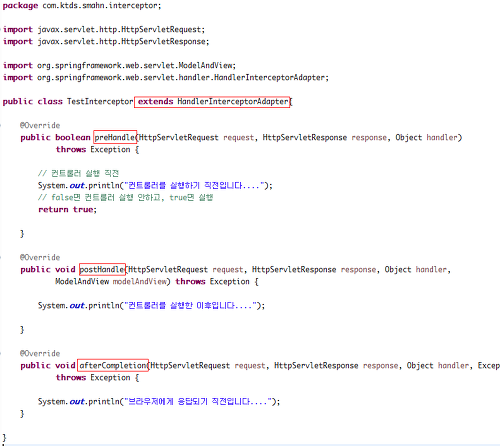This screenshot has width=500, height=446.
Task: Click throws Exception line below preHandle signature
Action: (97, 149)
